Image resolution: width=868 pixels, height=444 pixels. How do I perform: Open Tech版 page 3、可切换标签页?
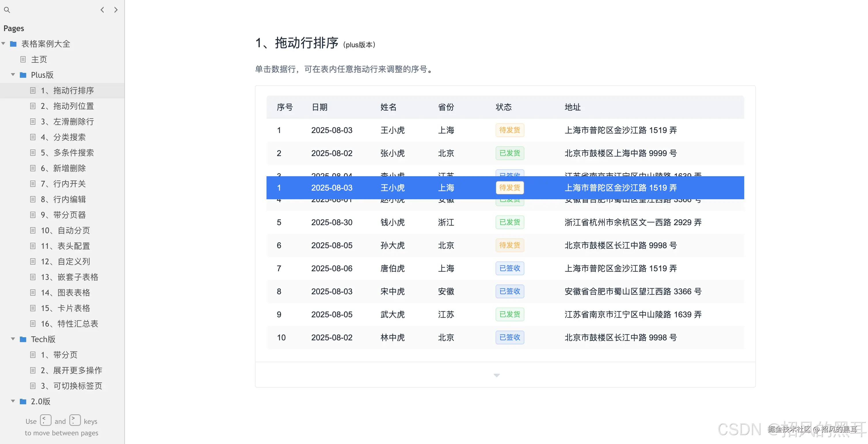(x=71, y=386)
